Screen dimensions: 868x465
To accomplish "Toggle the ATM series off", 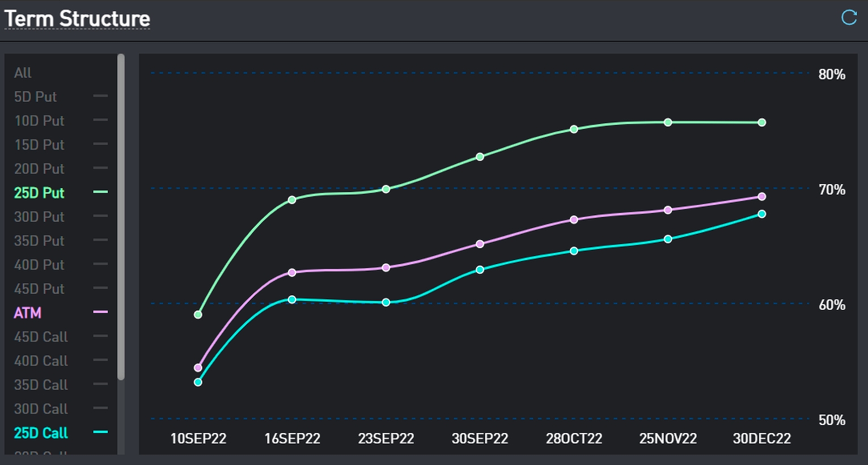I will tap(28, 313).
